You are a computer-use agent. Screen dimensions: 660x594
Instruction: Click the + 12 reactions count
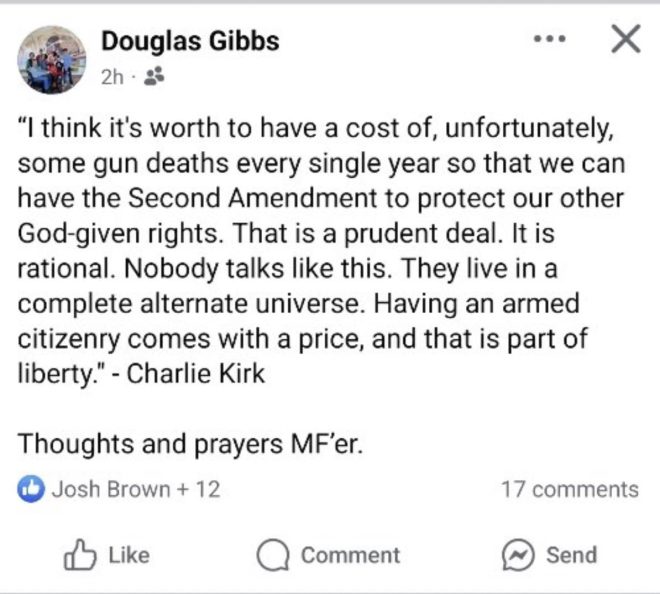point(199,489)
